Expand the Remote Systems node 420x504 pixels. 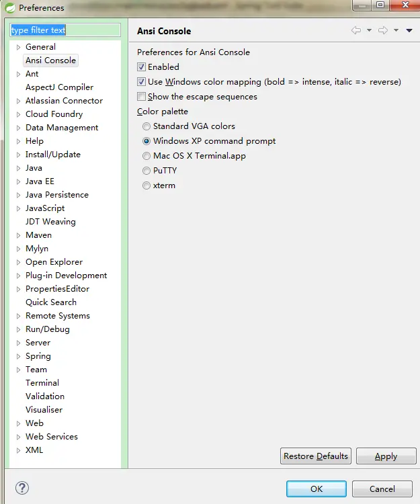(18, 316)
